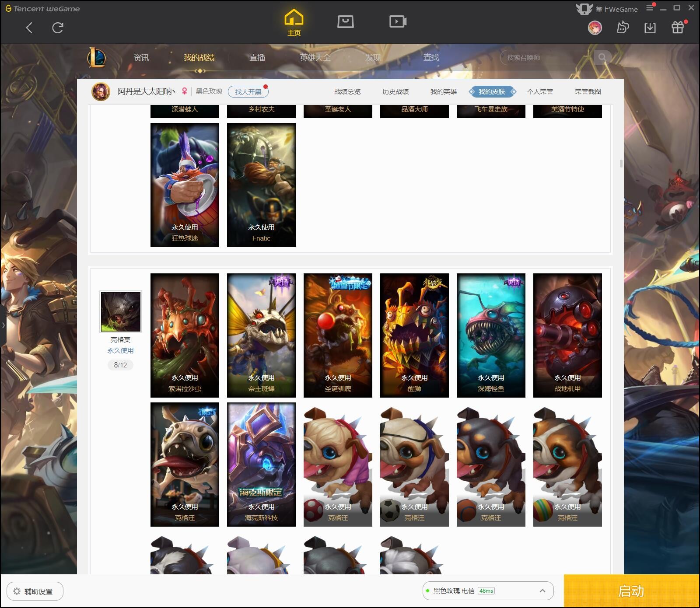
Task: Click the 8/12 skin count badge
Action: click(x=120, y=365)
